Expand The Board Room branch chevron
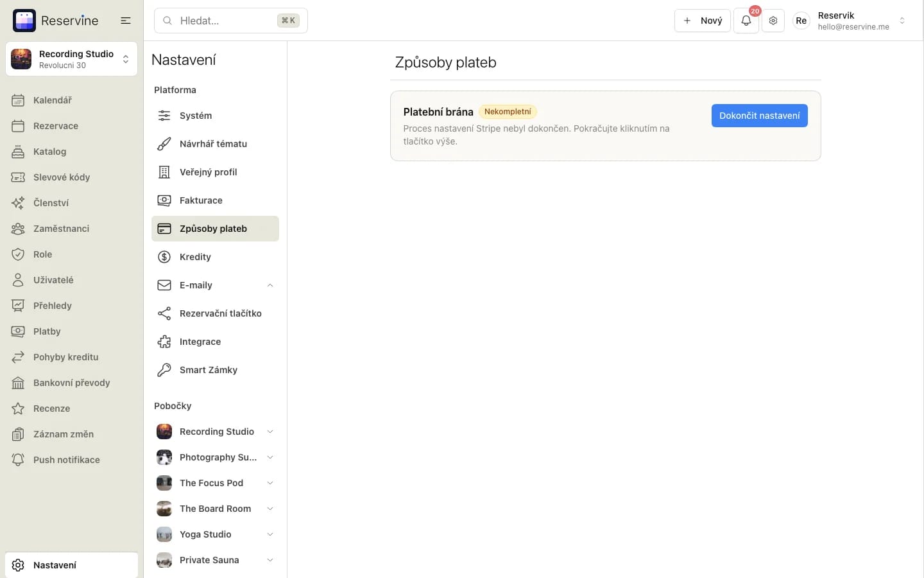This screenshot has height=578, width=924. click(270, 509)
